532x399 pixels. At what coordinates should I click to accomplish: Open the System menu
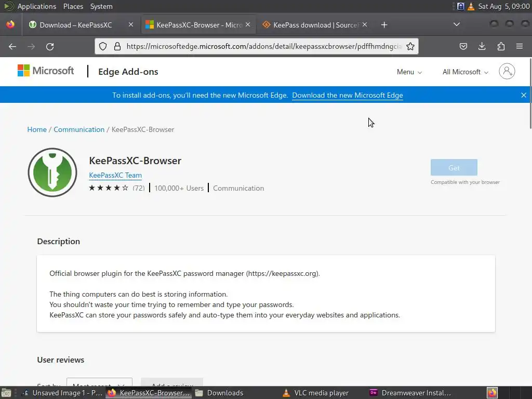(101, 6)
